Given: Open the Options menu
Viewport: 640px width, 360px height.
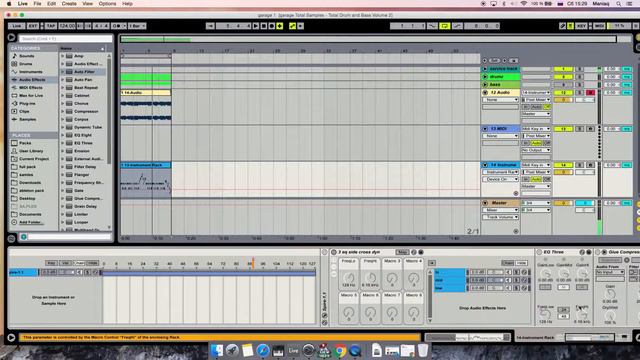Looking at the screenshot, I should (107, 4).
